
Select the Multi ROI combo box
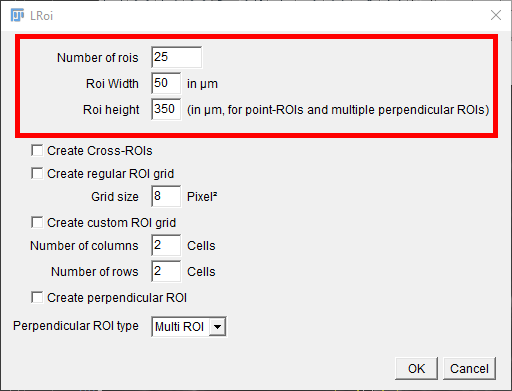189,327
